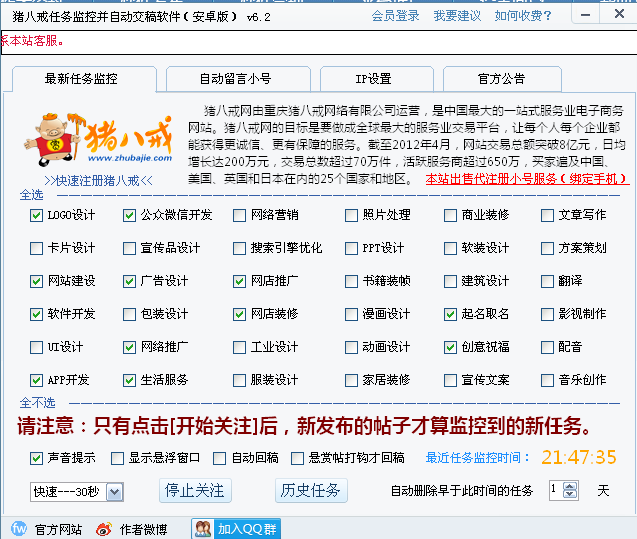Uncheck the APP开发 checkbox
Viewport: 637px width, 539px height.
tap(36, 380)
